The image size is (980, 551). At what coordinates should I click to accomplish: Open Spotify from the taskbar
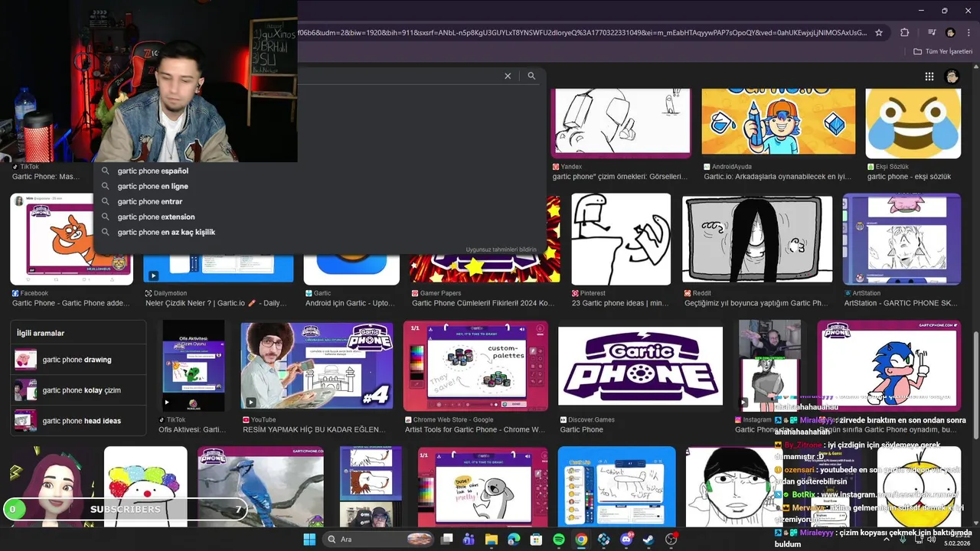tap(559, 540)
